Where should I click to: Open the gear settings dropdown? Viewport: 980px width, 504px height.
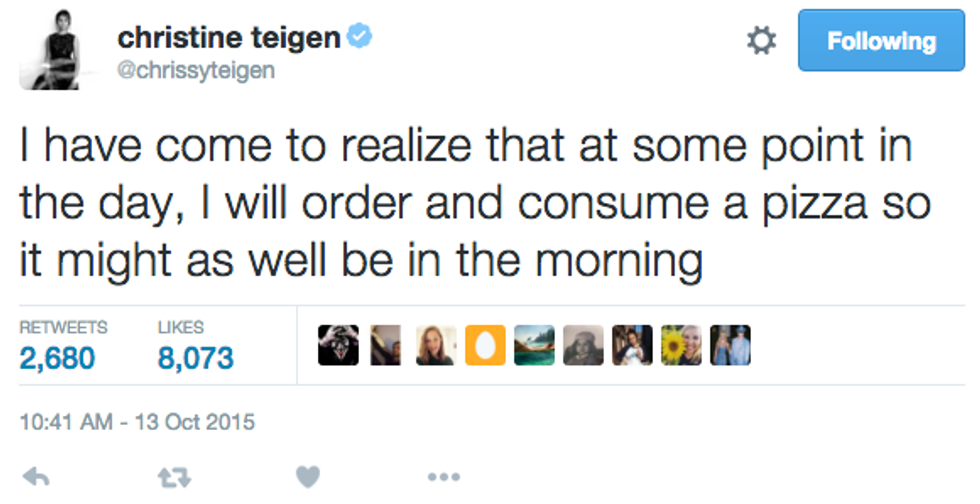tap(762, 41)
